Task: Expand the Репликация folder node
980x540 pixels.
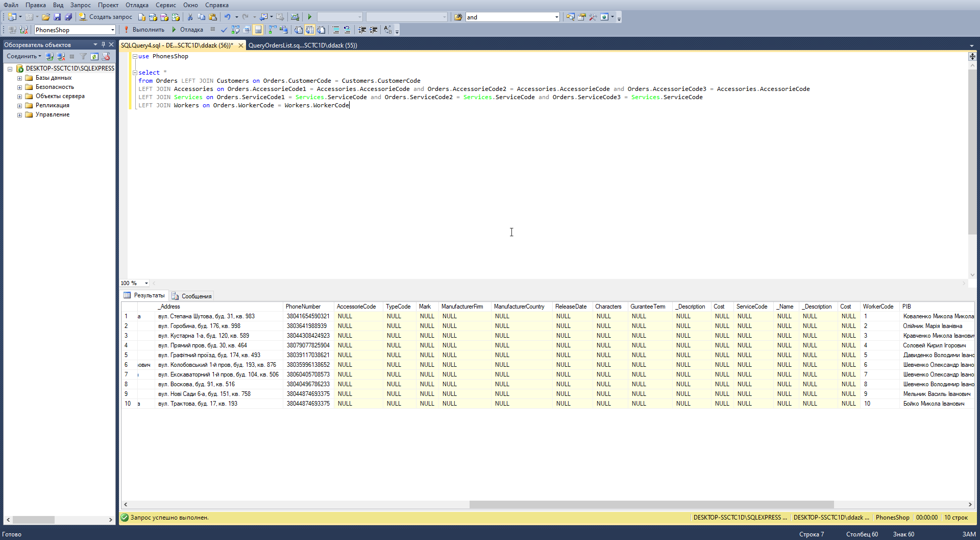Action: [x=19, y=106]
